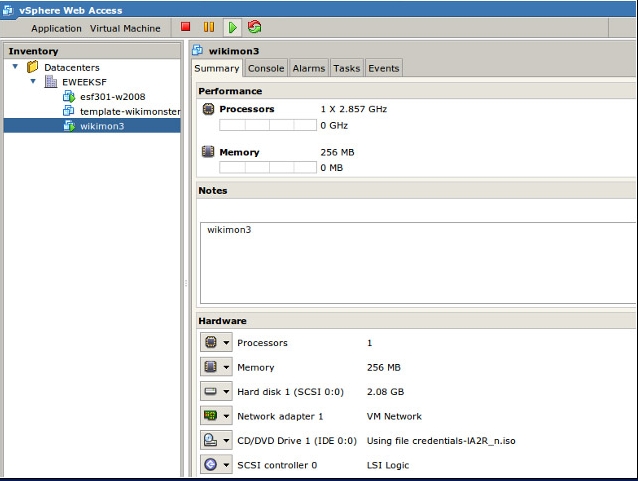
Task: Click the CD/DVD Drive 1 icon button
Action: coord(211,440)
